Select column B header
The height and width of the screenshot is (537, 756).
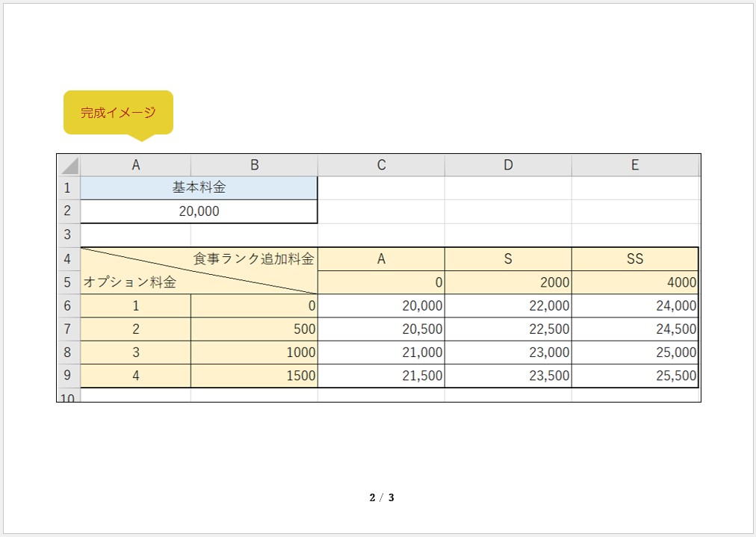point(254,165)
